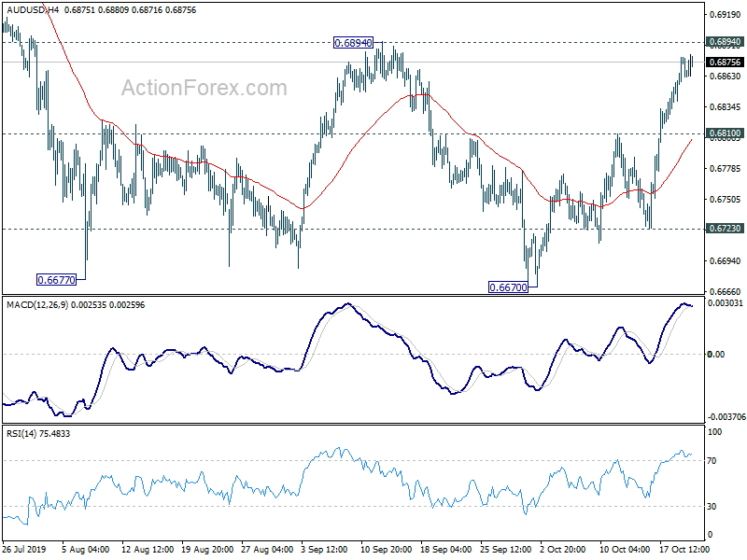Screen dimensions: 747x560
Task: Click the 10 Sep 20:00 time axis label
Action: point(387,550)
